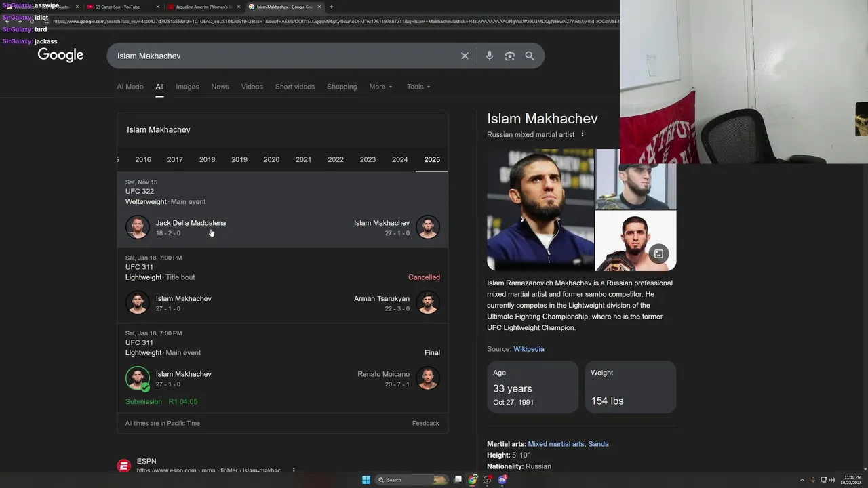Click Windows taskbar Search box
868x488 pixels.
pos(412,480)
